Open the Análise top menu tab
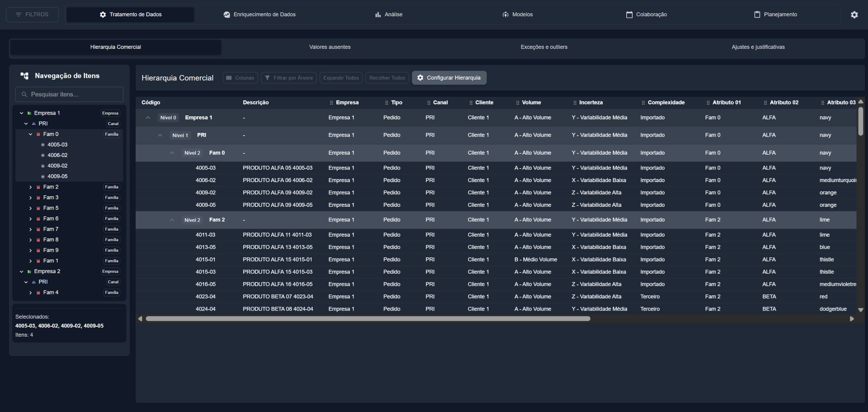 tap(389, 15)
